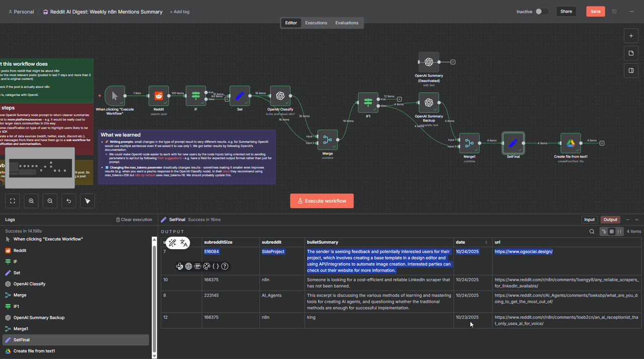Select the manual trigger node with cursor icon

click(x=115, y=96)
